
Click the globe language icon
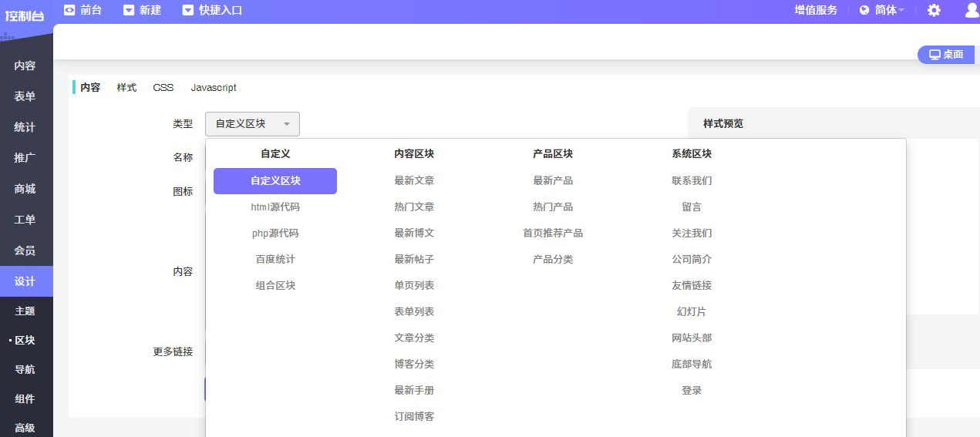pyautogui.click(x=864, y=10)
